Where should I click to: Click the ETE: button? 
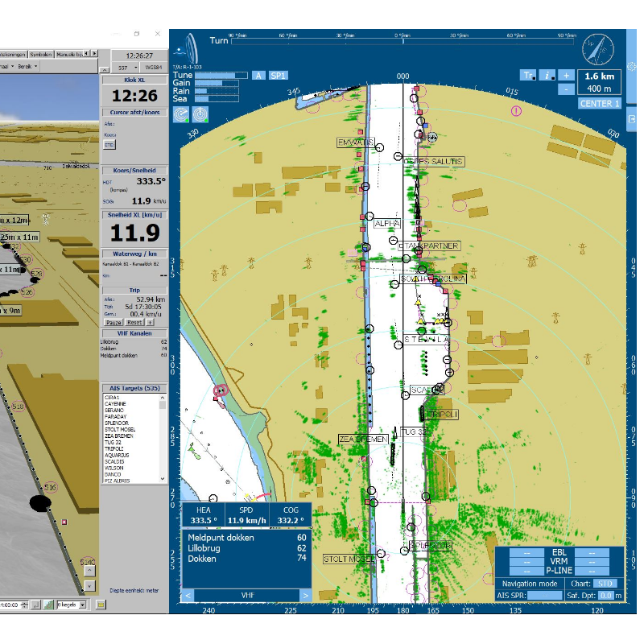109,145
